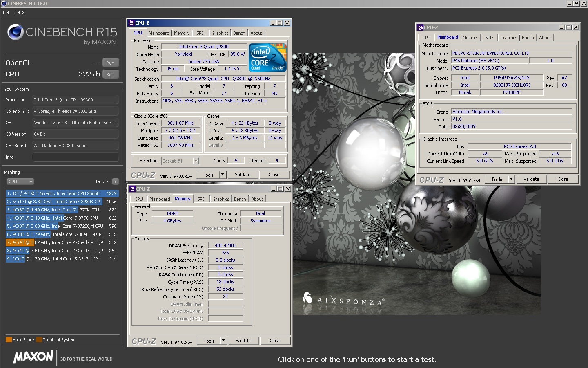Screen dimensions: 588x368
Task: Open the CPU ranking type dropdown
Action: coord(20,182)
